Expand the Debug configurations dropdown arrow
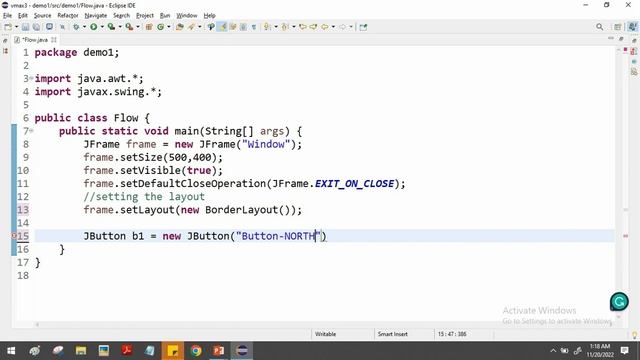 pyautogui.click(x=84, y=27)
